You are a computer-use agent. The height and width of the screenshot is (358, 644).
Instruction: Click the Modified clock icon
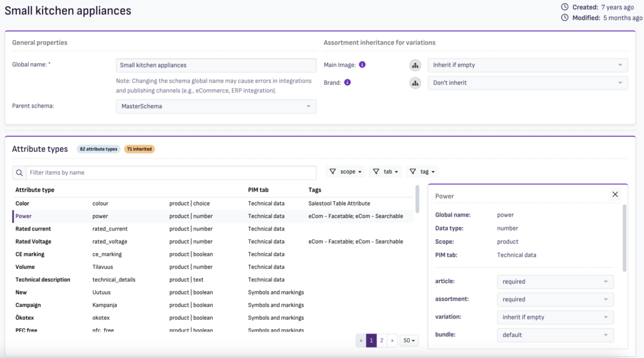tap(565, 17)
